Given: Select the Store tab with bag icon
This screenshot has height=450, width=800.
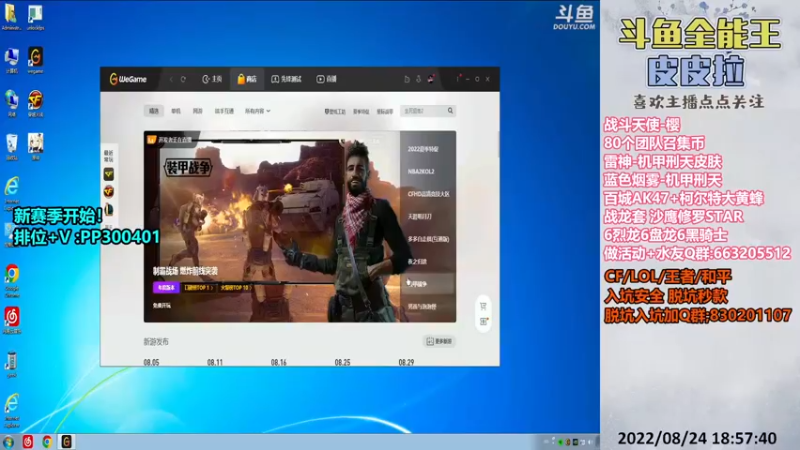Looking at the screenshot, I should point(247,79).
